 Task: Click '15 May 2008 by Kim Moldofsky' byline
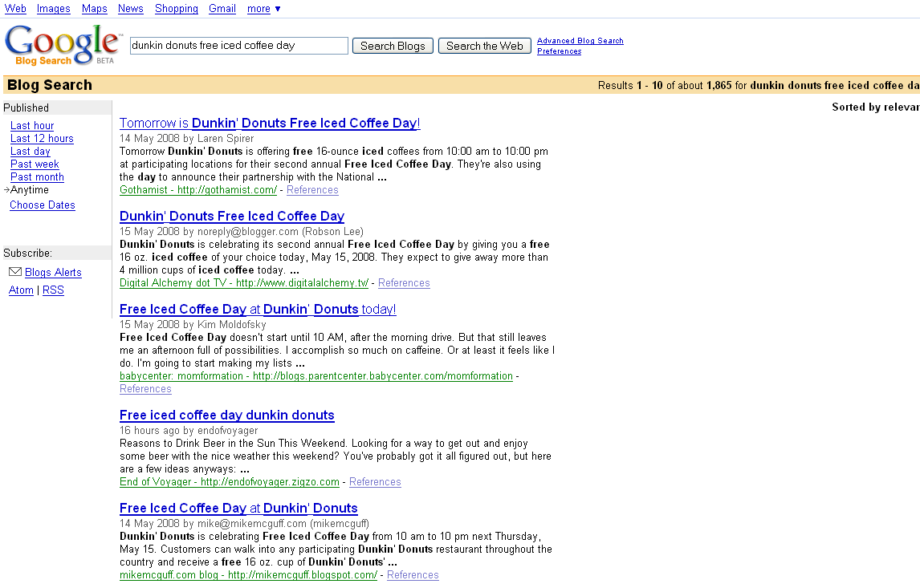point(193,325)
